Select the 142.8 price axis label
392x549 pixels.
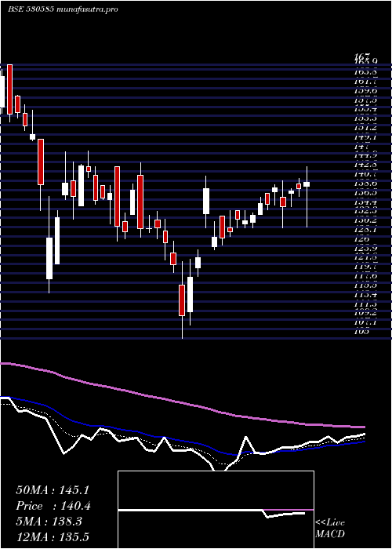point(365,165)
